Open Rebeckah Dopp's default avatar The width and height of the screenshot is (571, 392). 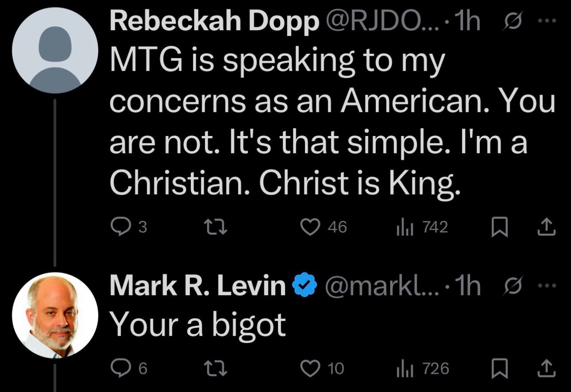(55, 49)
